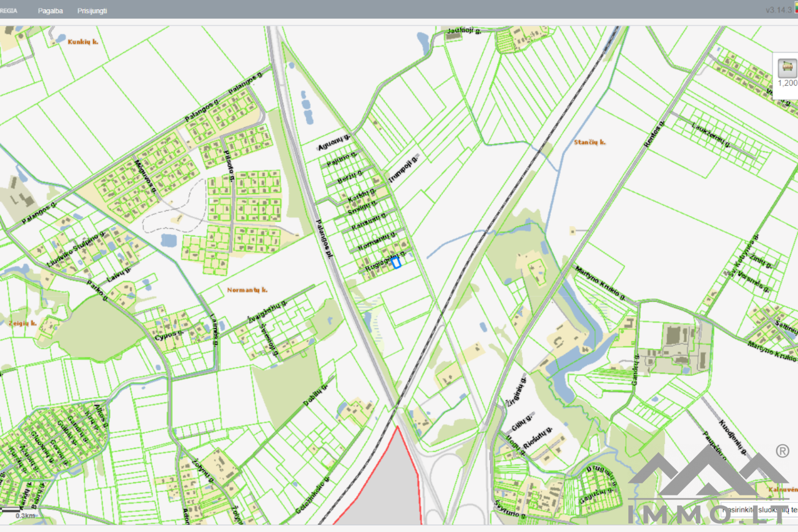Click the Normantų k. village label

pos(247,290)
